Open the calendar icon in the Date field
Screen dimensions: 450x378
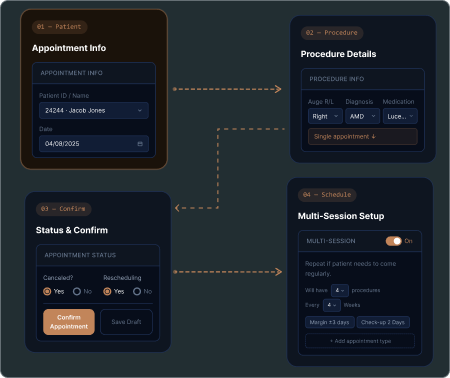pyautogui.click(x=140, y=144)
